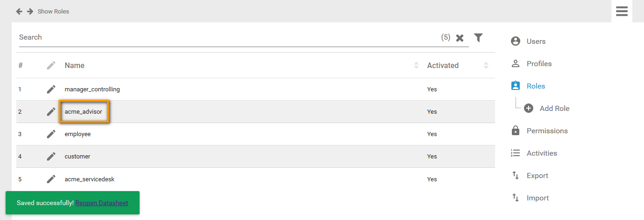Open the filter funnel icon
Screen dimensions: 644x220
(x=478, y=37)
